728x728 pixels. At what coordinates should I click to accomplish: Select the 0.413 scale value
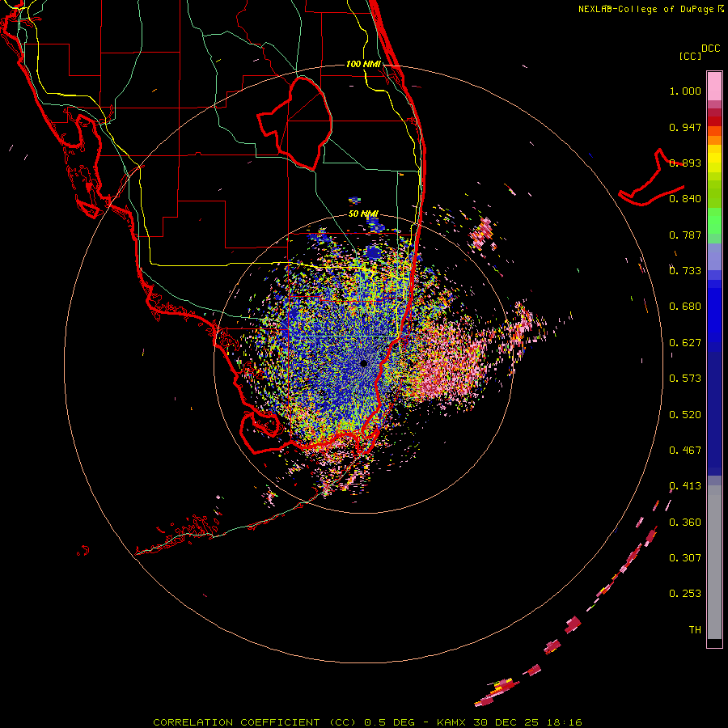[x=685, y=486]
